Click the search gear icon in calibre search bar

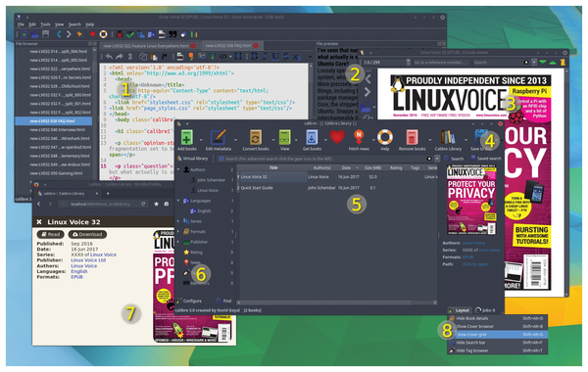(x=221, y=159)
